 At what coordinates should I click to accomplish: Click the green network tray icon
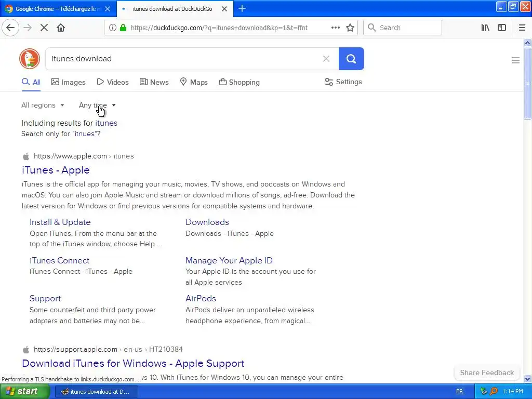click(484, 391)
